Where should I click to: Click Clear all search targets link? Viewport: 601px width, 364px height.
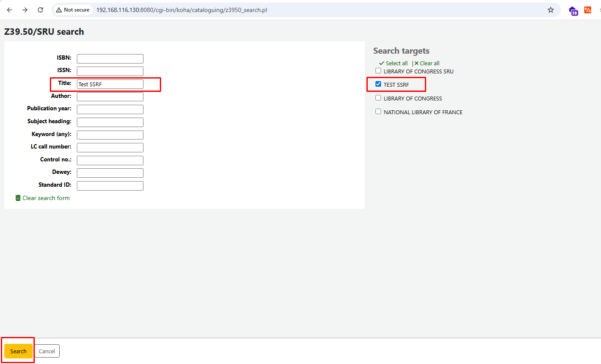[x=427, y=63]
